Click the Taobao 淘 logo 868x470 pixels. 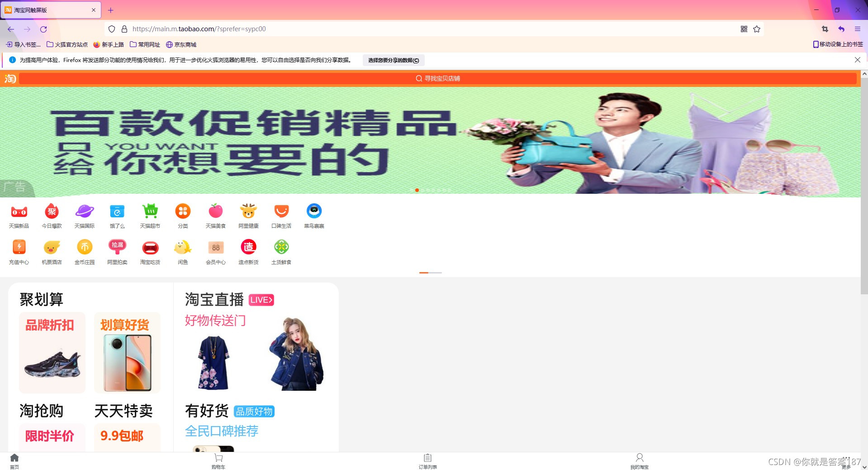pyautogui.click(x=10, y=78)
